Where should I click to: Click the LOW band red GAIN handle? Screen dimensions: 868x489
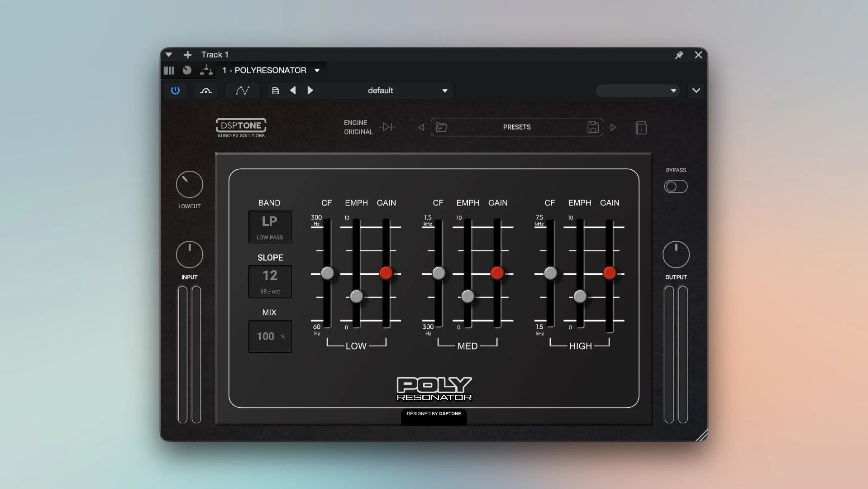point(386,273)
